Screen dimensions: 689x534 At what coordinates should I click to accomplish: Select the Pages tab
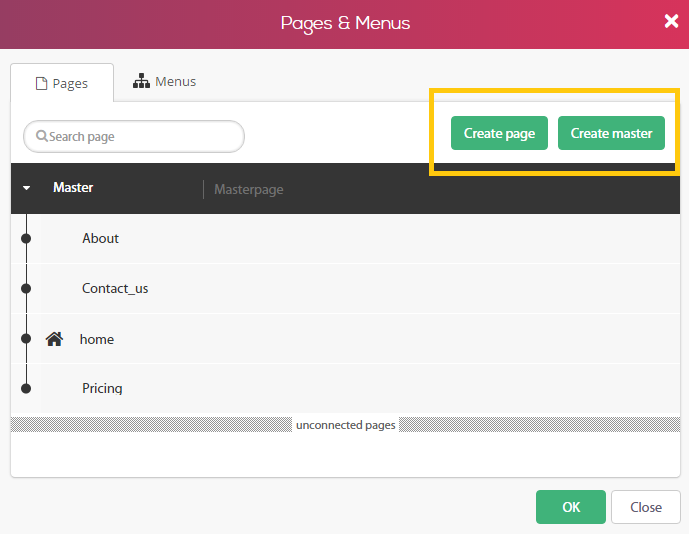click(x=62, y=83)
